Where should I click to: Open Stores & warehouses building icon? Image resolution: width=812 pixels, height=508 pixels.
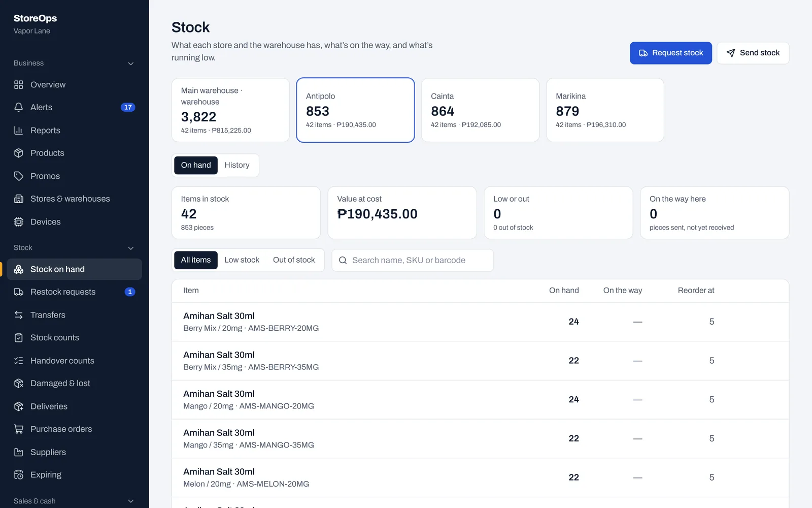tap(19, 199)
